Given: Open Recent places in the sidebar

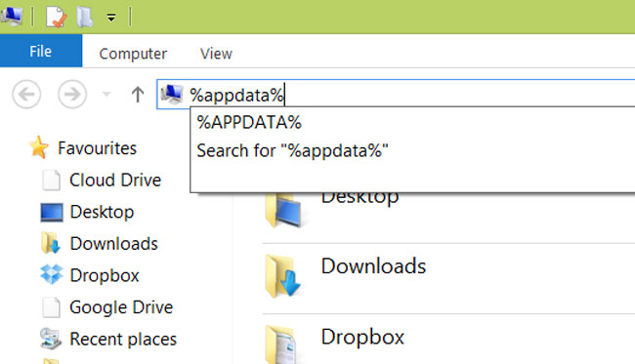Looking at the screenshot, I should (123, 339).
